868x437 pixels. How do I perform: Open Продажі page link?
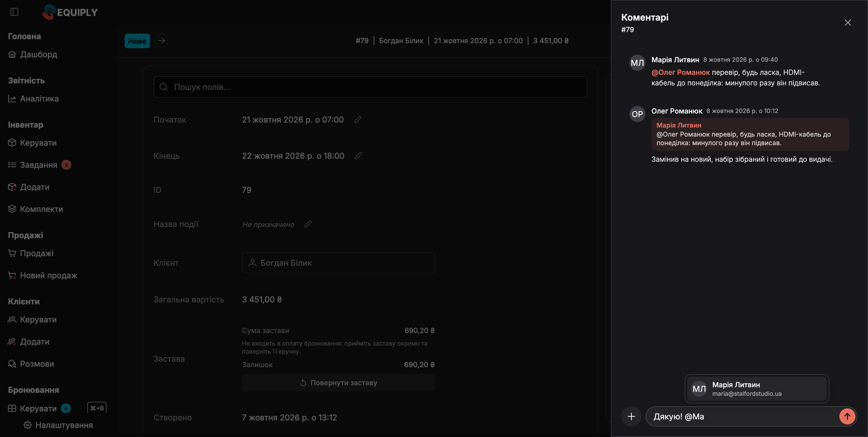pyautogui.click(x=31, y=253)
